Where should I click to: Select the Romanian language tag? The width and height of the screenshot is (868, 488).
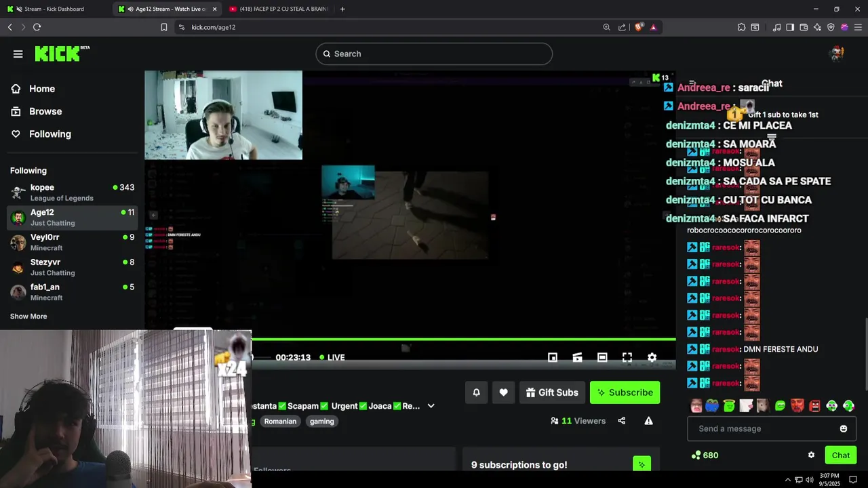280,421
